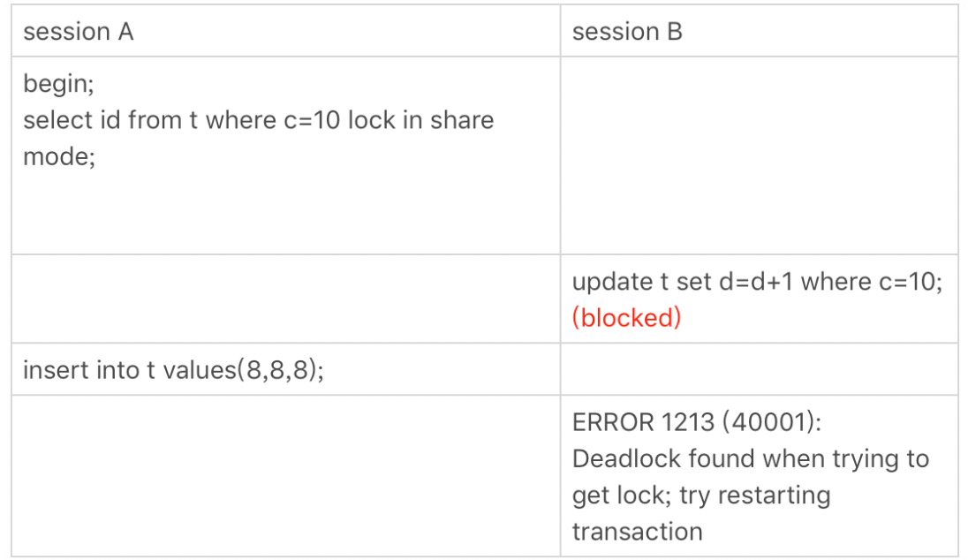
Task: Click the red "(blocked)" label
Action: coord(626,318)
